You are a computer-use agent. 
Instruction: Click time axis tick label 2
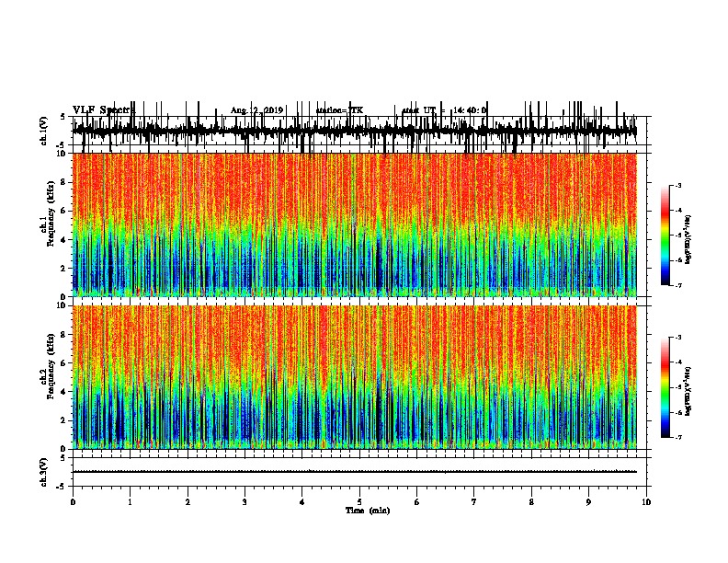click(x=188, y=502)
